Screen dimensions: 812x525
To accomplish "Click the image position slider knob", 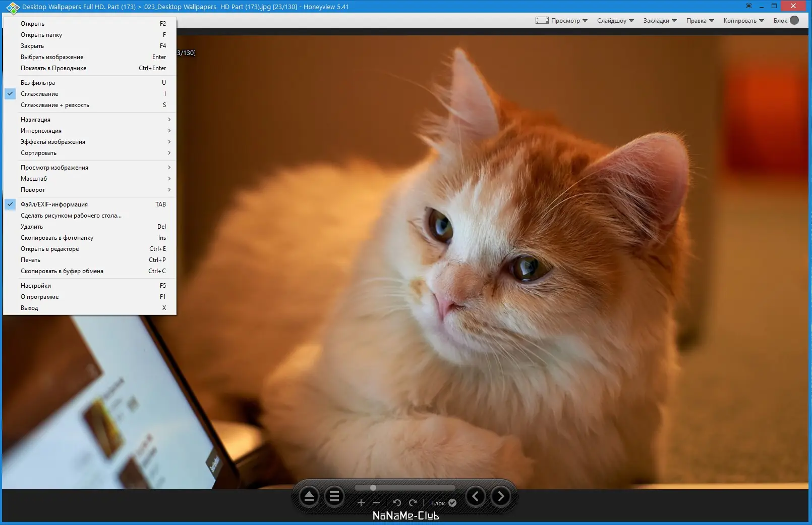I will (x=373, y=488).
